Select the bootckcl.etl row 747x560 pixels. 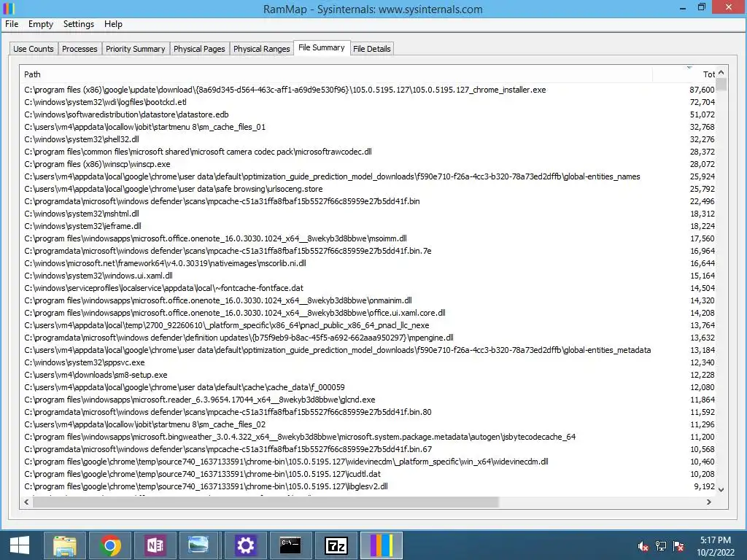(369, 102)
